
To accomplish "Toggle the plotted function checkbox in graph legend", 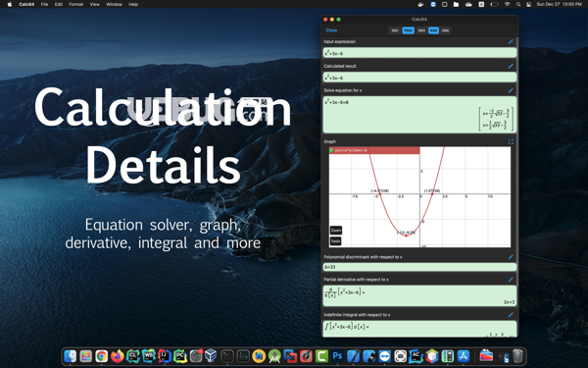I will 331,150.
